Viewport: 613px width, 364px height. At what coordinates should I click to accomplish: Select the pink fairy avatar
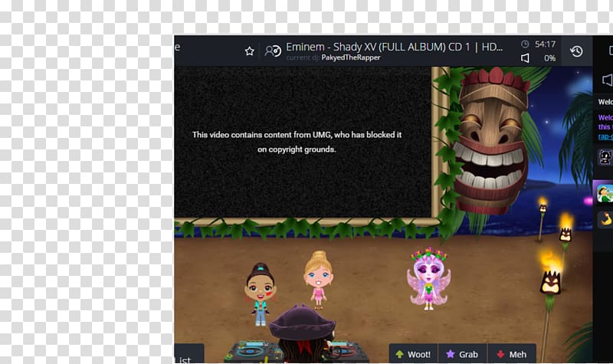(x=428, y=278)
